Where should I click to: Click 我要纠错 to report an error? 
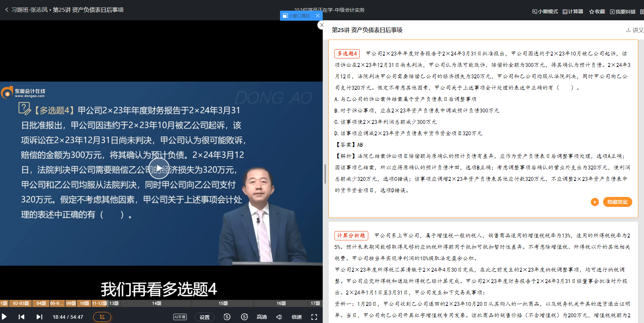pyautogui.click(x=623, y=12)
